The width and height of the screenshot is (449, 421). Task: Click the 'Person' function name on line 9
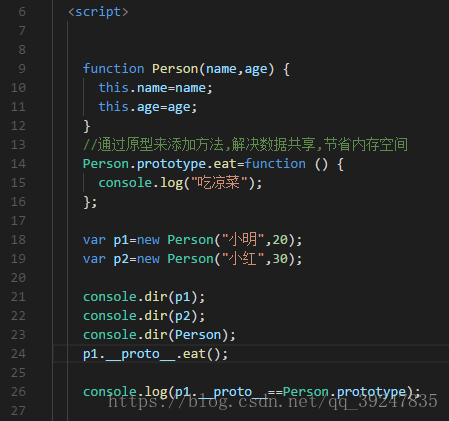click(x=175, y=69)
